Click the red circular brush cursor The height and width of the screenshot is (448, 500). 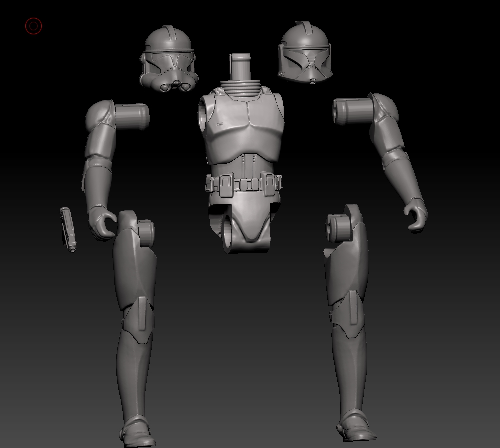33,26
